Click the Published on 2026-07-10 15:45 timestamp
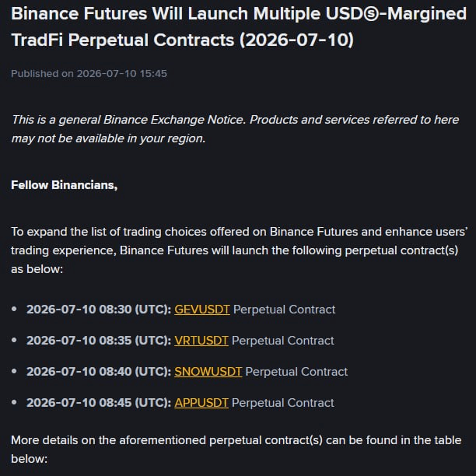This screenshot has width=476, height=476. tap(89, 73)
